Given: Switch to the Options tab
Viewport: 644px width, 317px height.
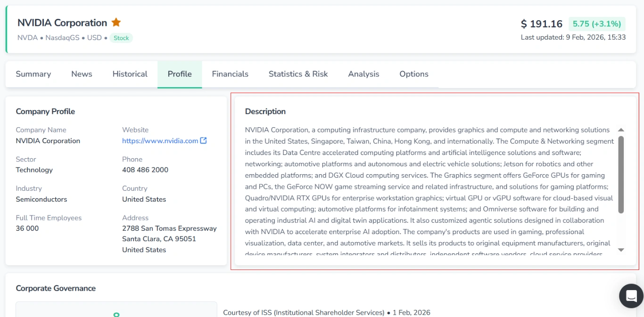Looking at the screenshot, I should tap(413, 74).
